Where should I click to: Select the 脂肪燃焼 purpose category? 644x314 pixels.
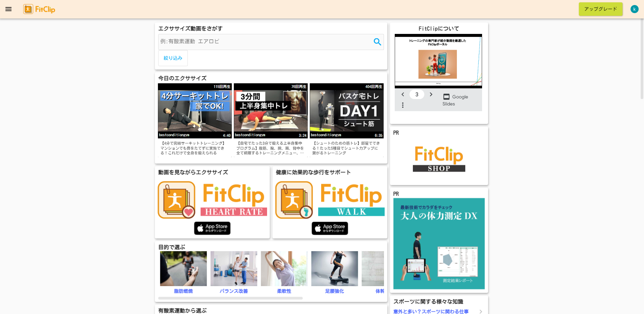pos(183,291)
